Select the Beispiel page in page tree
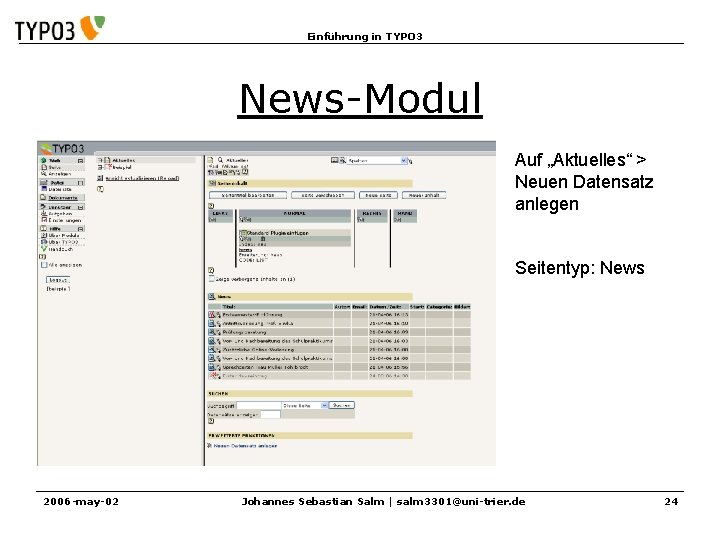This screenshot has width=720, height=540. point(122,168)
